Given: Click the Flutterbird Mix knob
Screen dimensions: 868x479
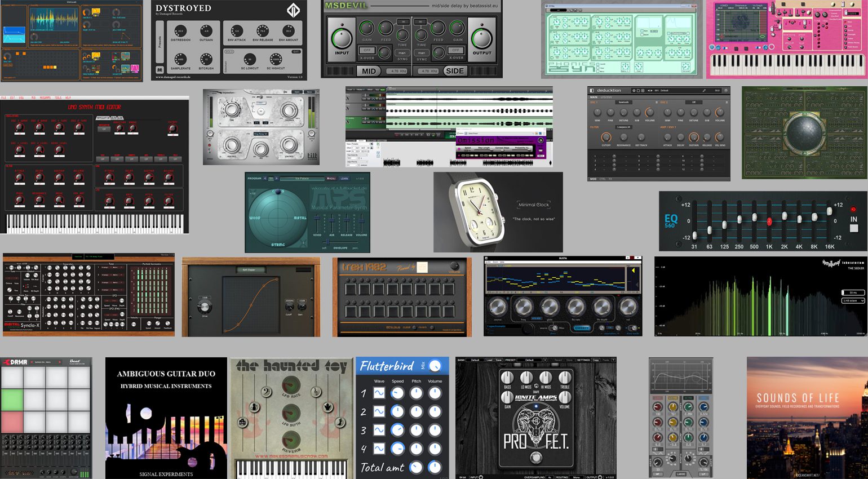Looking at the screenshot, I should coord(435,366).
